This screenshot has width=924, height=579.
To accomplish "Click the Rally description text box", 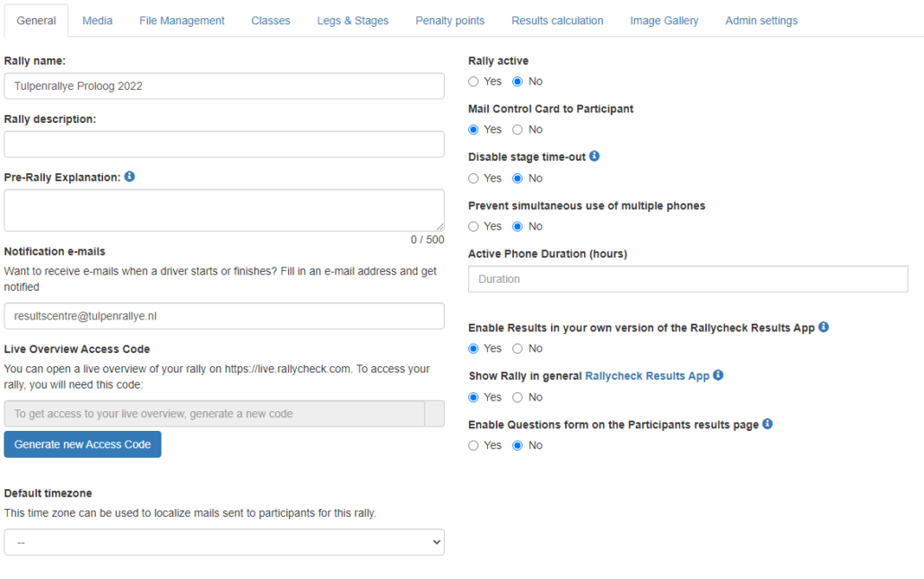I will (x=224, y=144).
